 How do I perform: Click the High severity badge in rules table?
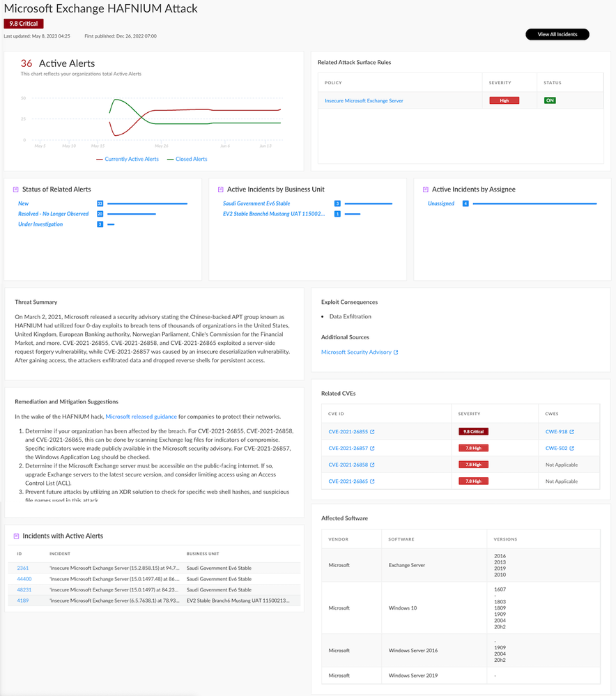click(504, 100)
